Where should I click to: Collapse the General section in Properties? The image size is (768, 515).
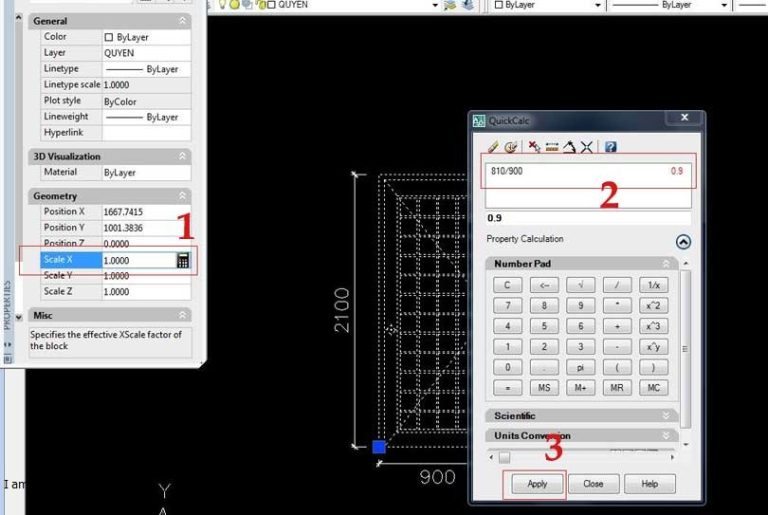tap(182, 21)
